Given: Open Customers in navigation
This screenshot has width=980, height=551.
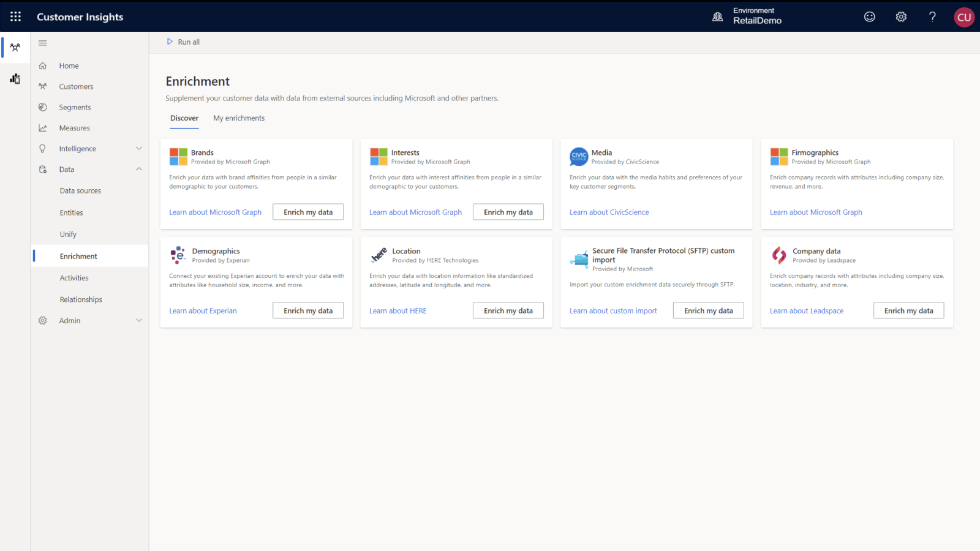Looking at the screenshot, I should [x=76, y=86].
